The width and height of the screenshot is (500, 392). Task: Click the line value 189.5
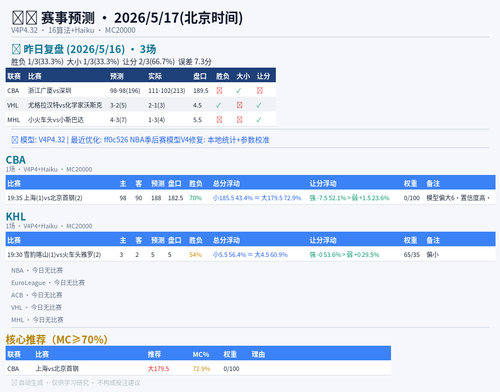tap(201, 91)
